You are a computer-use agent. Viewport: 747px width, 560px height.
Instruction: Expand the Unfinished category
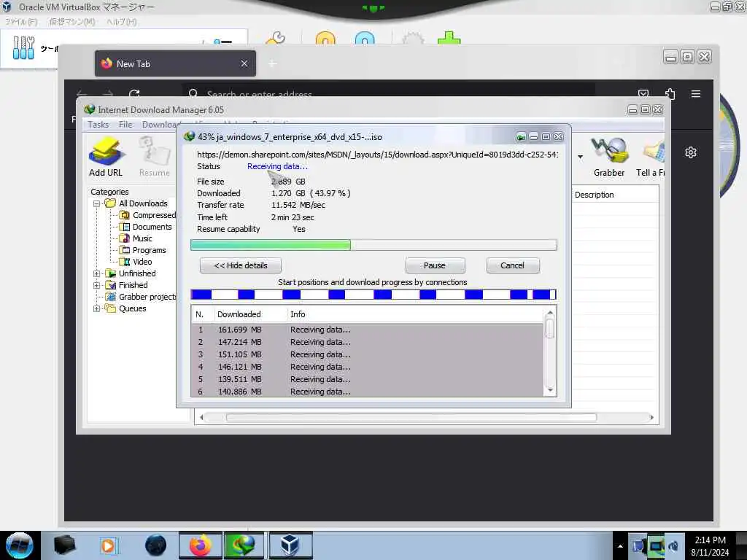(x=97, y=273)
